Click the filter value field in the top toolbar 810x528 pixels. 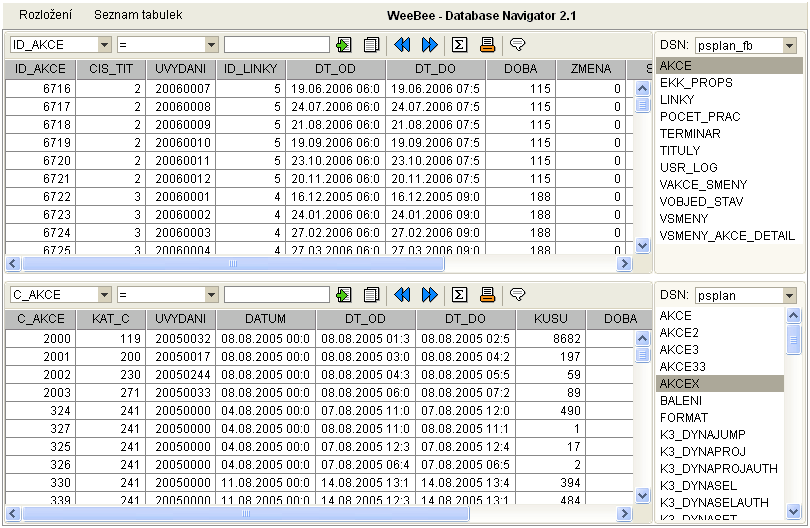click(276, 45)
